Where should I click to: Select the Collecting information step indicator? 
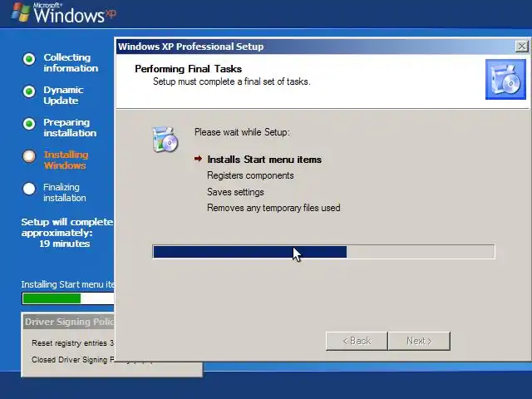point(29,59)
